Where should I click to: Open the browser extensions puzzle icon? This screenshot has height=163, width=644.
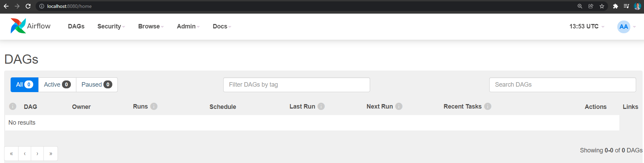point(615,6)
